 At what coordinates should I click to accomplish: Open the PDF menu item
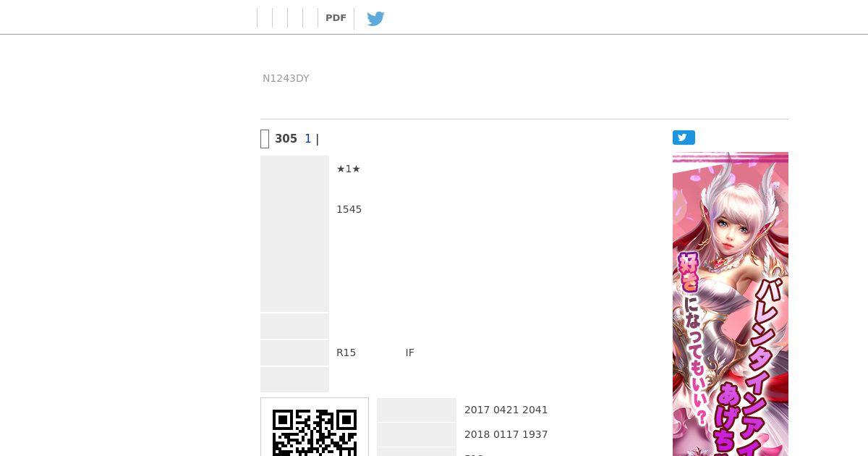336,18
